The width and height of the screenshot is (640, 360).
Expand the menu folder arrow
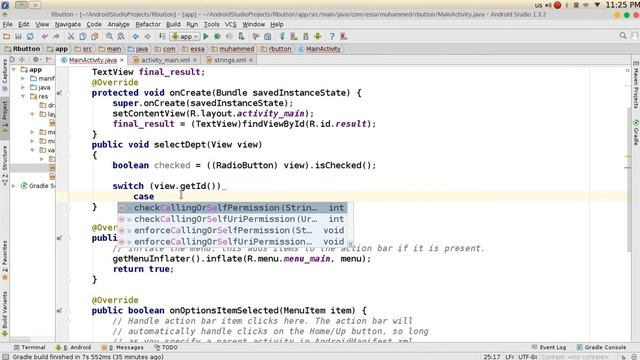pyautogui.click(x=32, y=132)
